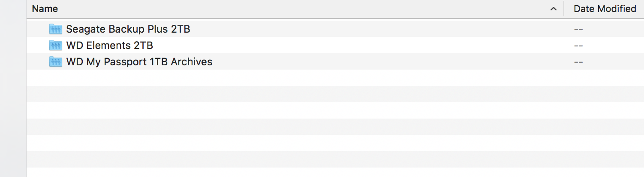Click the empty row just under WD My Passport
Screen dimensions: 644x177
(x=335, y=78)
